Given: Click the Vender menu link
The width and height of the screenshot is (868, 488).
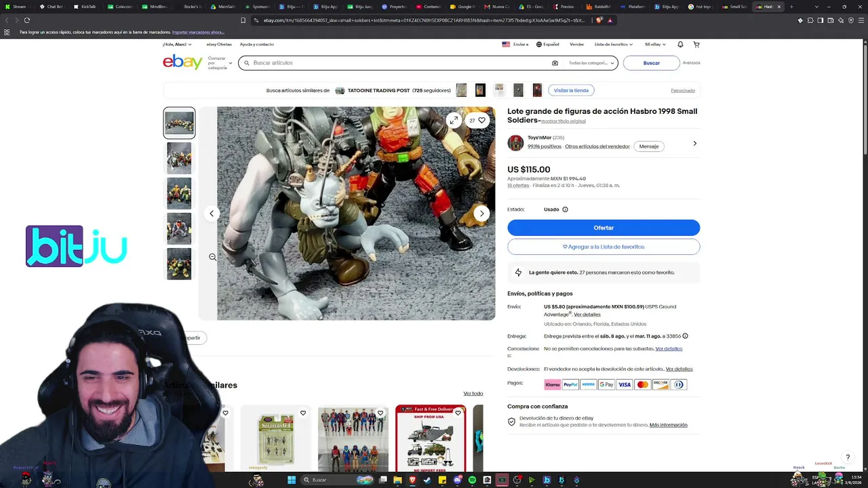Looking at the screenshot, I should coord(576,44).
